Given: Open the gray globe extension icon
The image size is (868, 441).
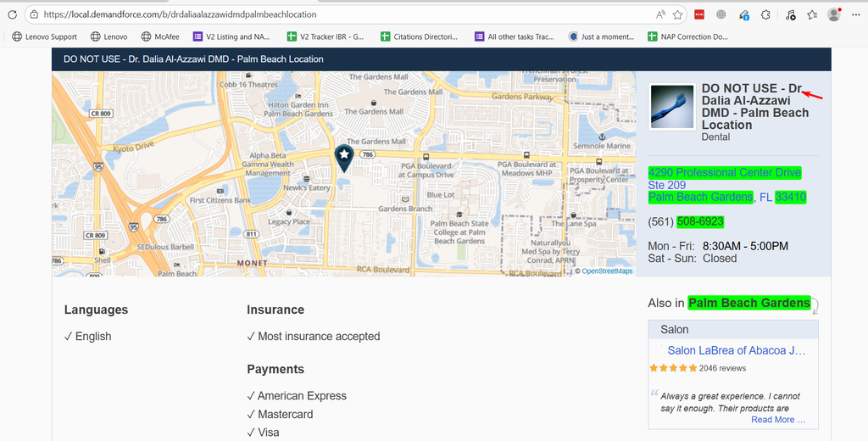Looking at the screenshot, I should point(721,15).
